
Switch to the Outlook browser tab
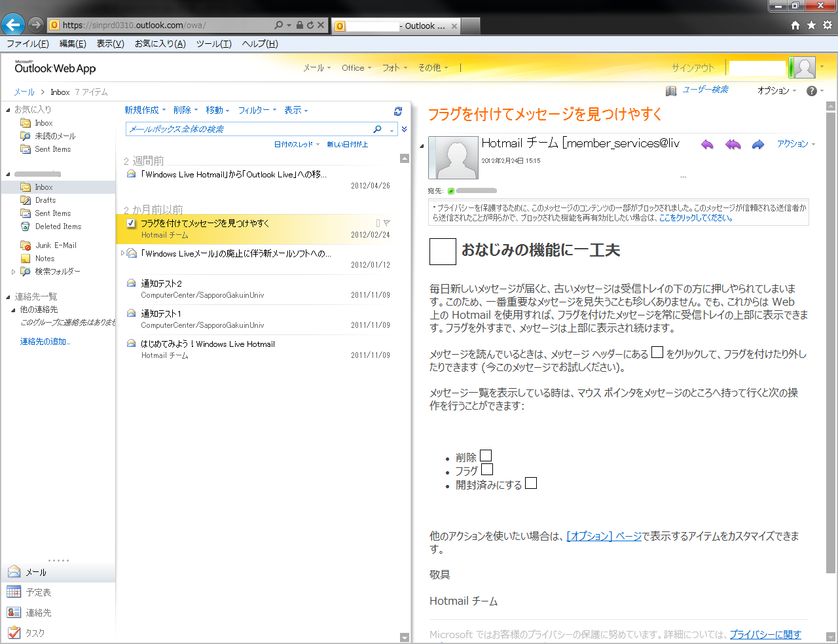pos(395,26)
